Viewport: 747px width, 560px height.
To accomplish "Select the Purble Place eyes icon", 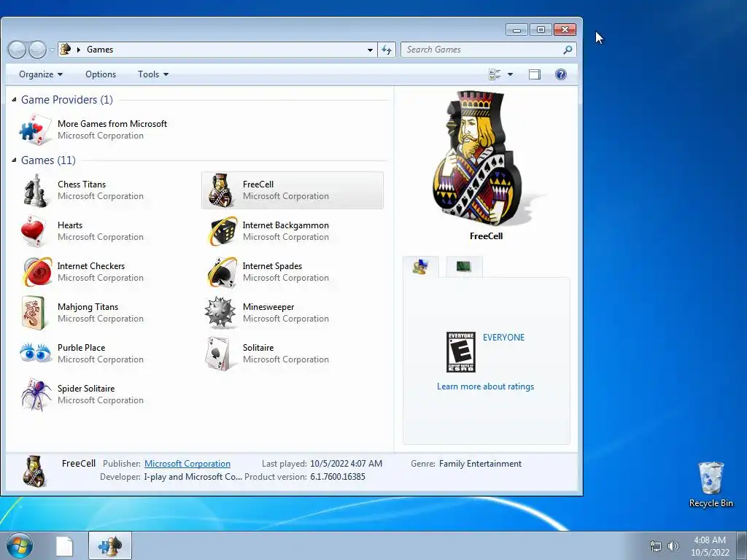I will (36, 353).
